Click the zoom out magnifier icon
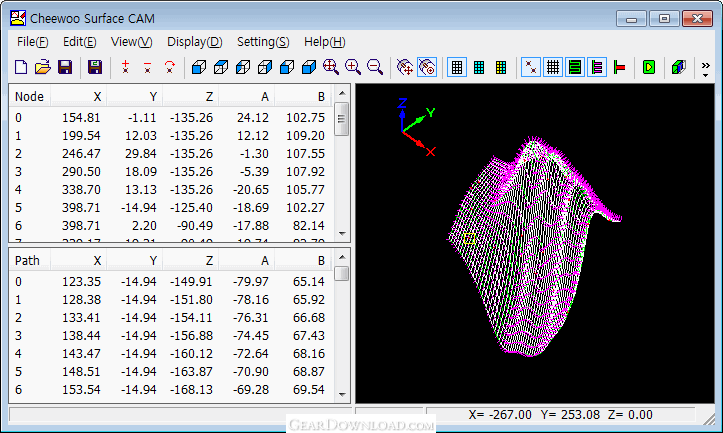 coord(375,67)
